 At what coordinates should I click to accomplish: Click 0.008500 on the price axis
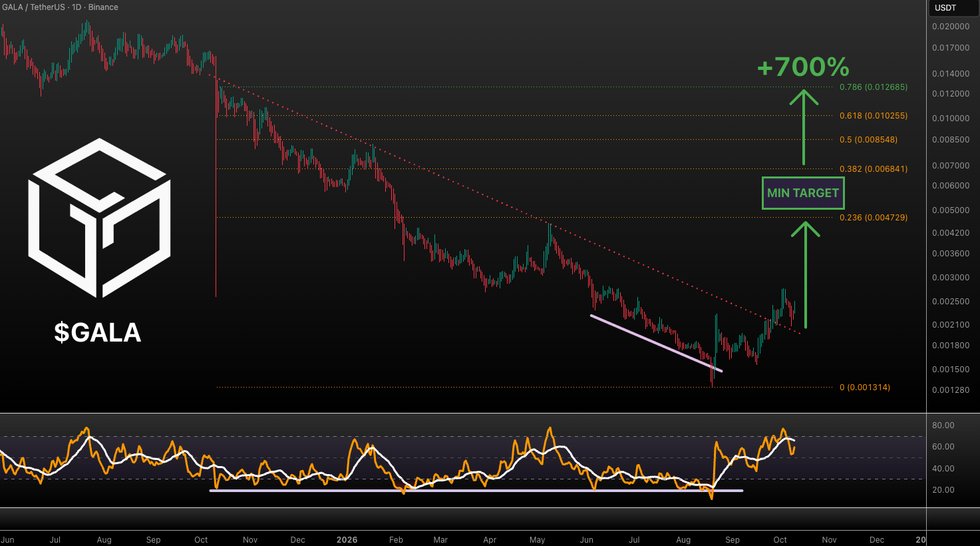[x=951, y=140]
